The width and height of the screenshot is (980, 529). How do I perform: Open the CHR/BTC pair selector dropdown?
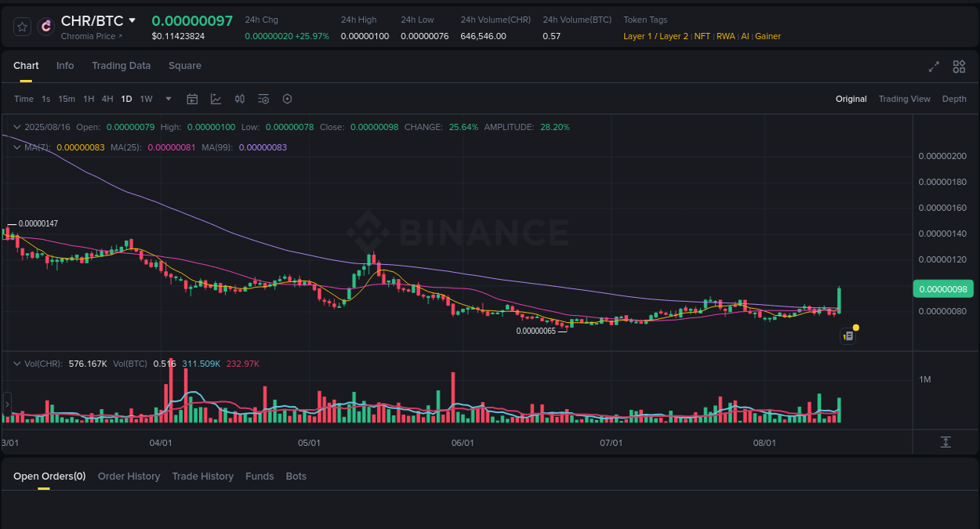pos(132,20)
